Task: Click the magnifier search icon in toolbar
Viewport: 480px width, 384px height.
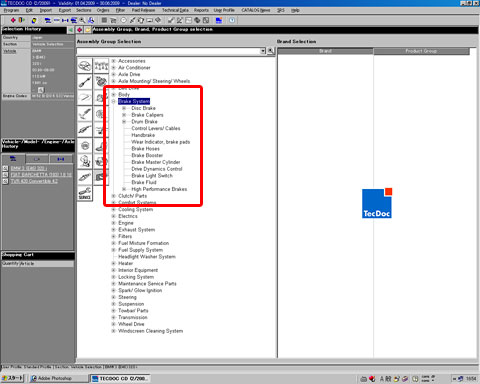Action: tap(82, 20)
